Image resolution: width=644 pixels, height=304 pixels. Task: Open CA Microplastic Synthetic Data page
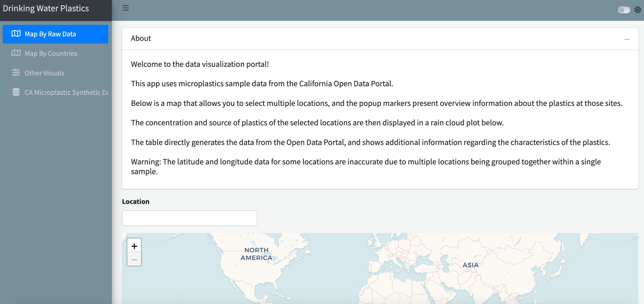click(x=55, y=92)
